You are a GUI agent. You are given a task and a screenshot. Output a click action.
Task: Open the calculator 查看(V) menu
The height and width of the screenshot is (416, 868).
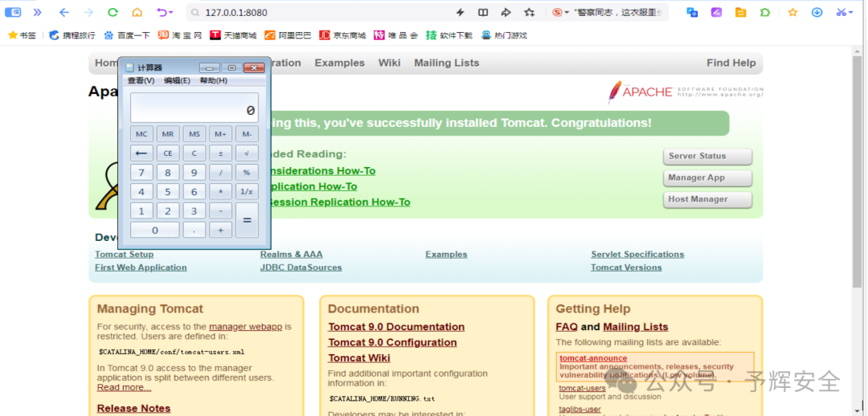click(141, 81)
